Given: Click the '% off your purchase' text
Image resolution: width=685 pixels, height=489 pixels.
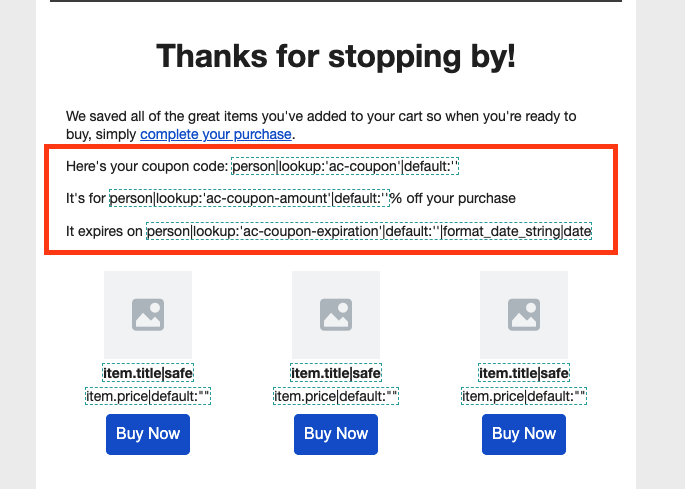Looking at the screenshot, I should (453, 198).
